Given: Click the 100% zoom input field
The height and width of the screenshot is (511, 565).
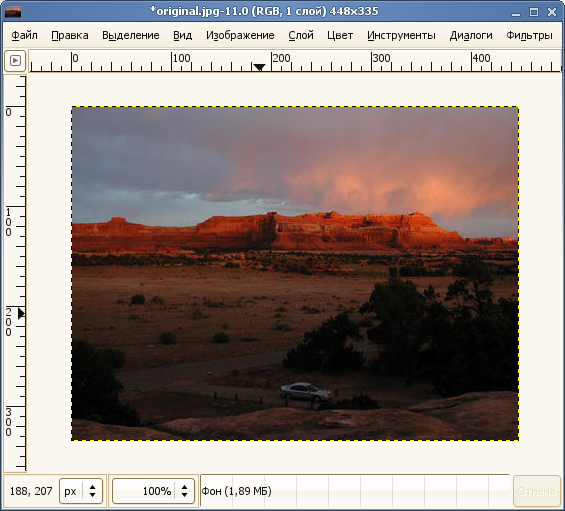Looking at the screenshot, I should tap(144, 491).
